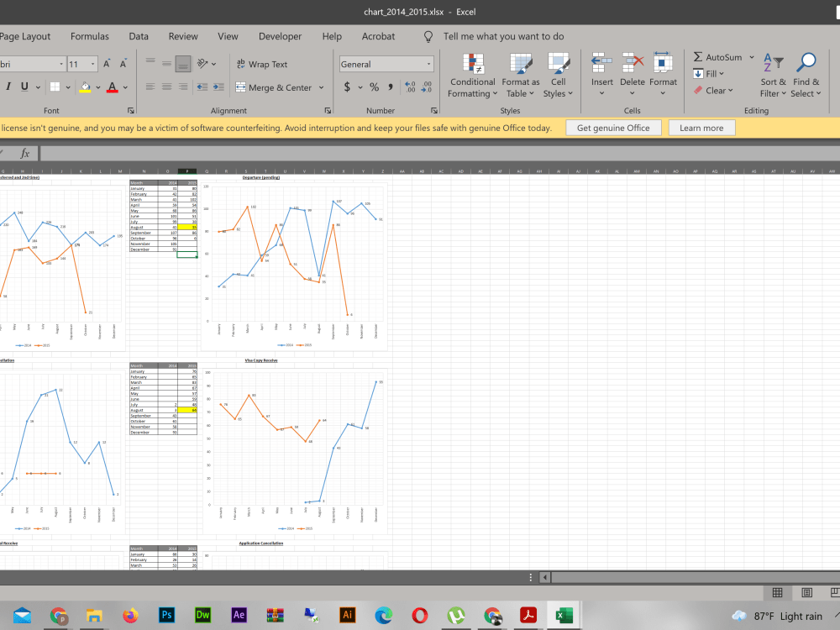
Task: Expand the font name dropdown
Action: click(x=61, y=65)
